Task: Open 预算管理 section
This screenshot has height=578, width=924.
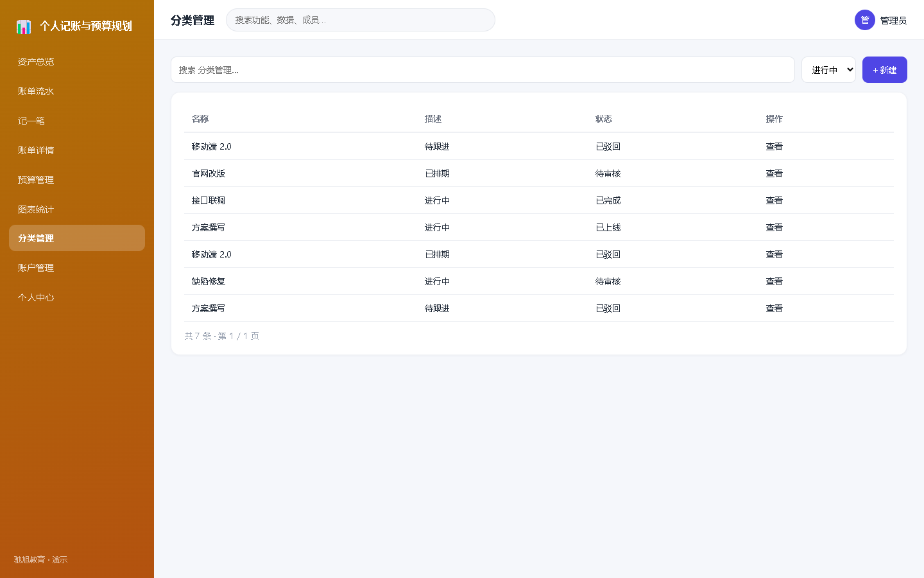Action: [77, 180]
